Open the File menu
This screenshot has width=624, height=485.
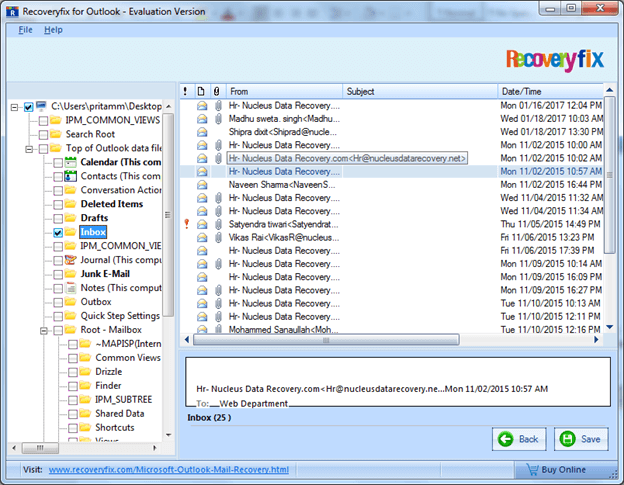[x=25, y=30]
